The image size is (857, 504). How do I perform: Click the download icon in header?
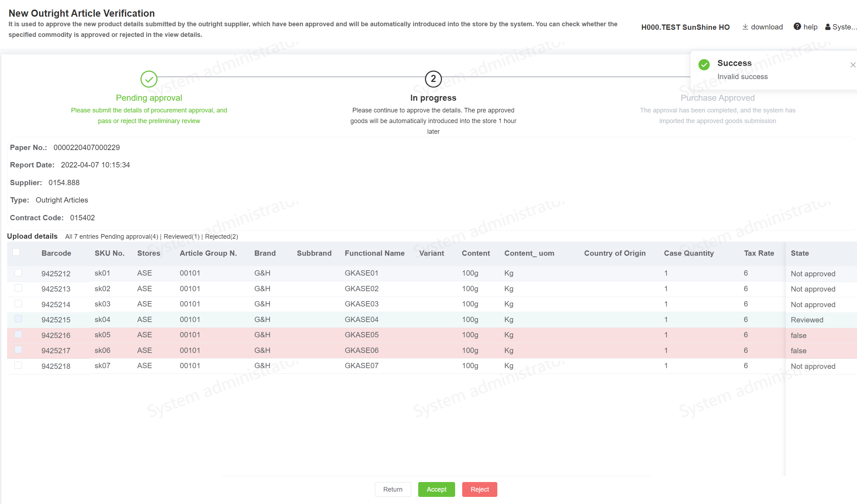coord(745,27)
